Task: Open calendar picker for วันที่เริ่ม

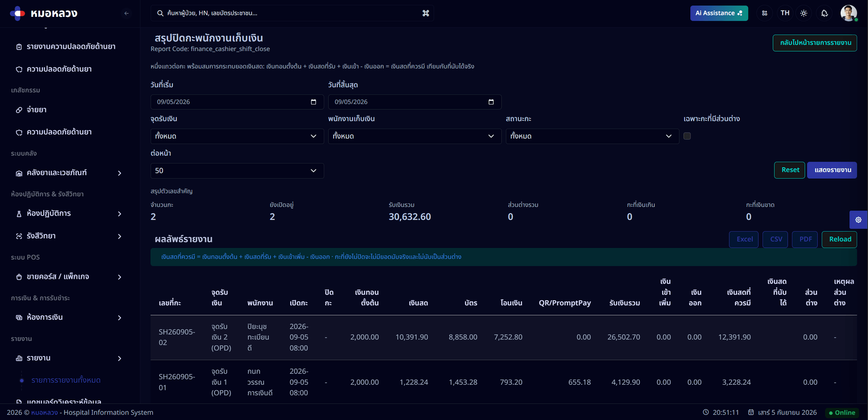Action: click(x=313, y=102)
